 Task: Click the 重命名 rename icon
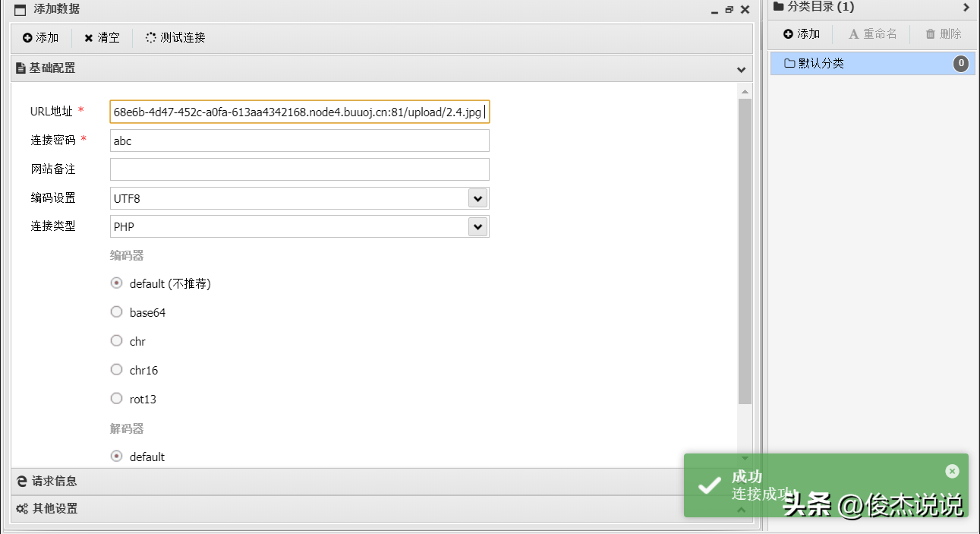click(x=853, y=34)
